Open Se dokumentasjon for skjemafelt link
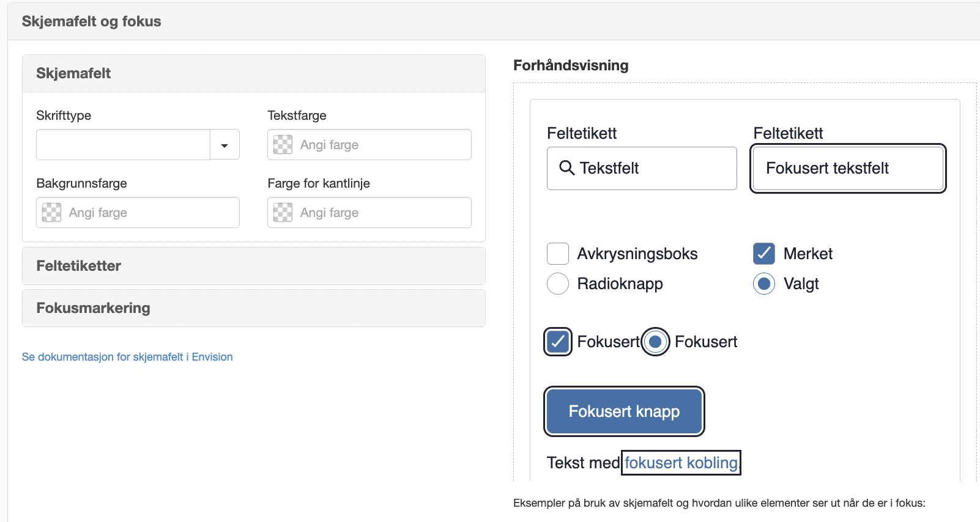The width and height of the screenshot is (980, 522). [127, 357]
